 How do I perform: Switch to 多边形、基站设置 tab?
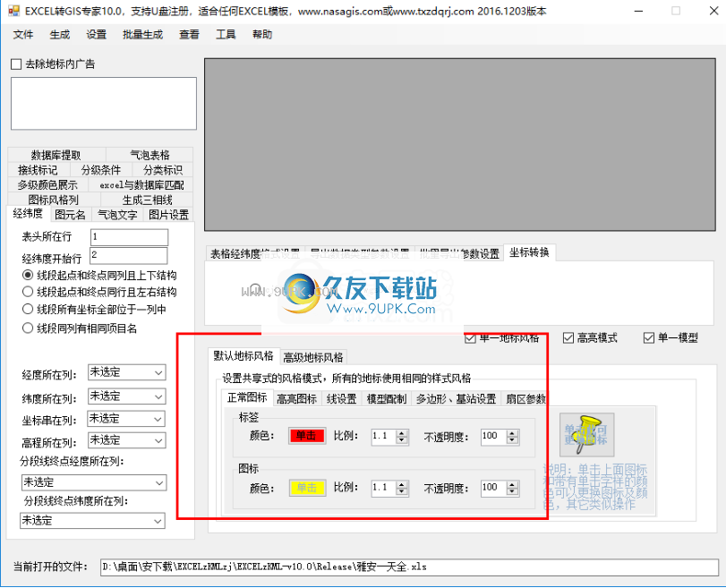[x=456, y=399]
